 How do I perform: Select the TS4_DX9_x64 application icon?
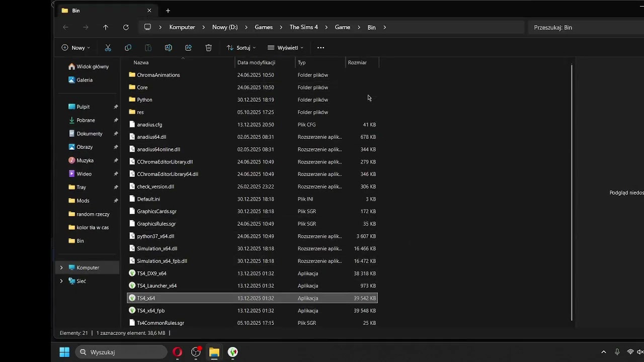(x=132, y=274)
